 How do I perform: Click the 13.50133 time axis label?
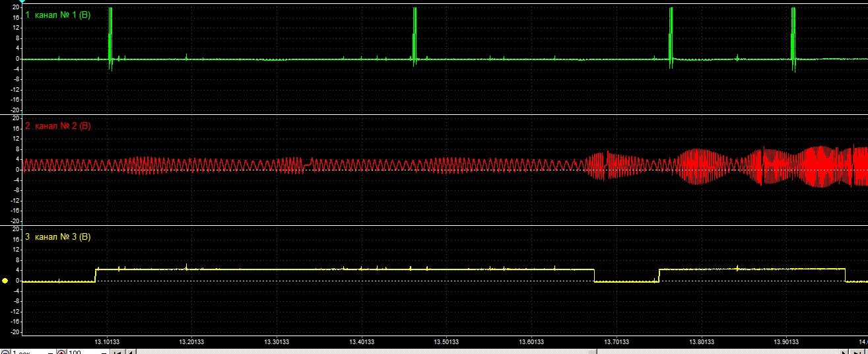(446, 341)
